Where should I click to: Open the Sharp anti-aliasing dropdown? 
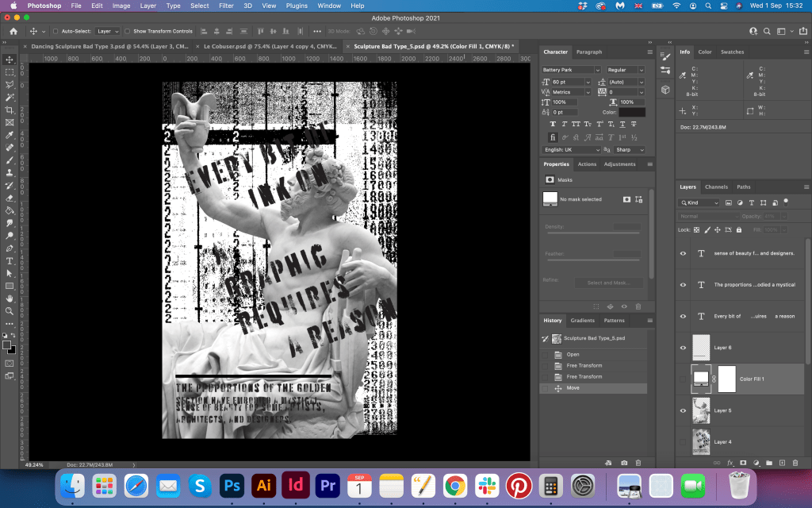(629, 149)
